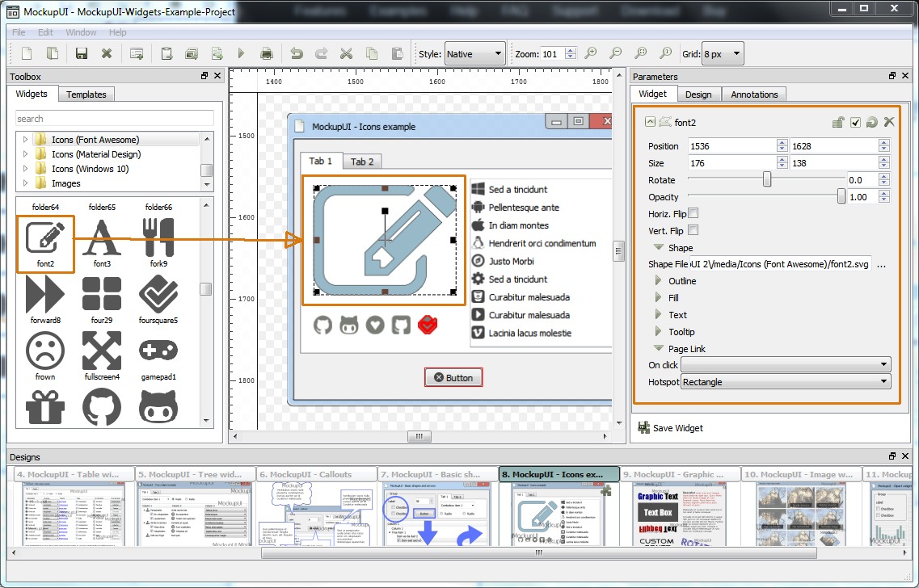Zoom in with the magnifier plus icon
The height and width of the screenshot is (588, 919).
coord(591,54)
